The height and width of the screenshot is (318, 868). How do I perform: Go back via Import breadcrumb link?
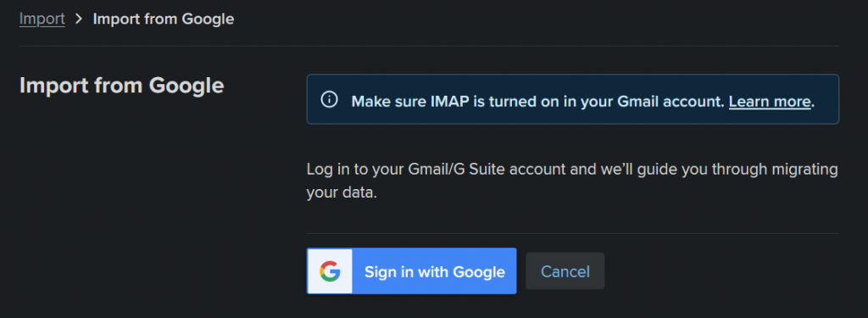pyautogui.click(x=42, y=19)
